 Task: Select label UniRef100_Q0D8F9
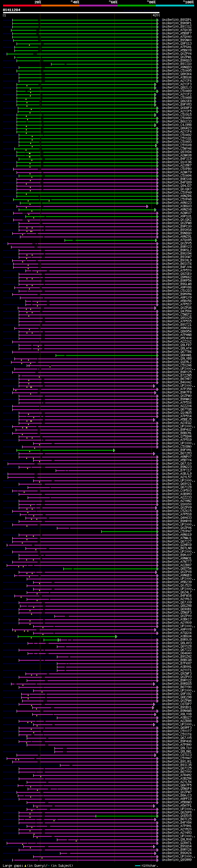[x=176, y=108]
